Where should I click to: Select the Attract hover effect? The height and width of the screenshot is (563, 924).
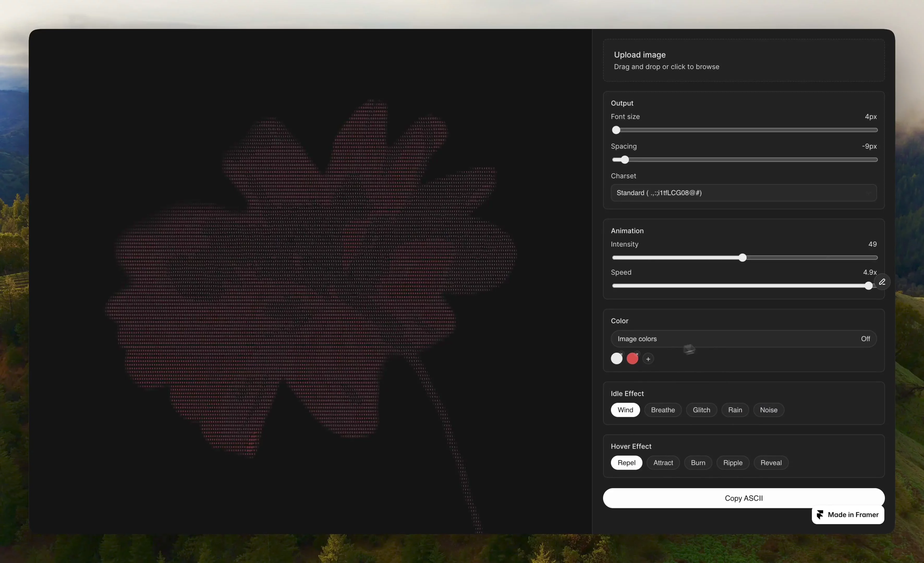click(663, 463)
